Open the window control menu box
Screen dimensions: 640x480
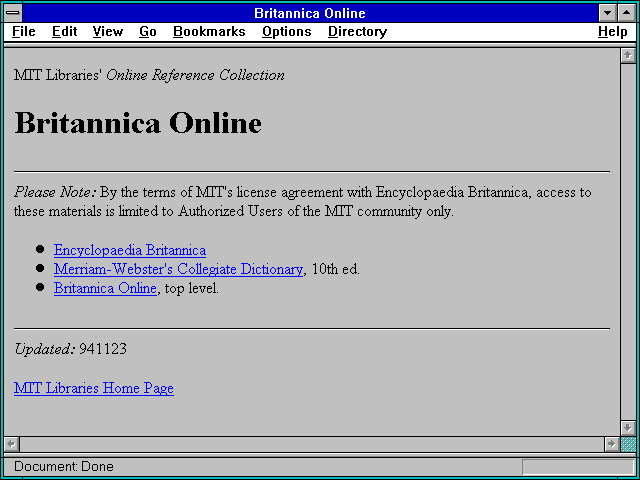tap(13, 13)
